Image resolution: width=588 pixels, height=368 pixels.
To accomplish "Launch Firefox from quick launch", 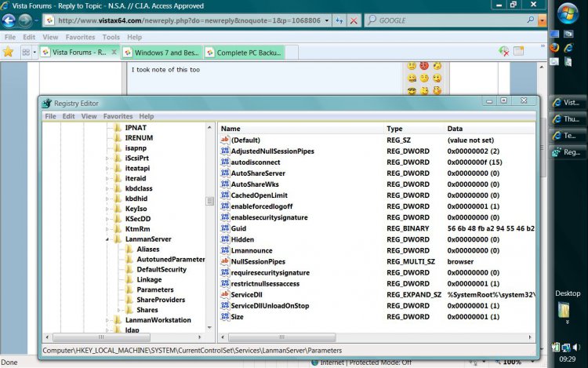I will point(554,48).
